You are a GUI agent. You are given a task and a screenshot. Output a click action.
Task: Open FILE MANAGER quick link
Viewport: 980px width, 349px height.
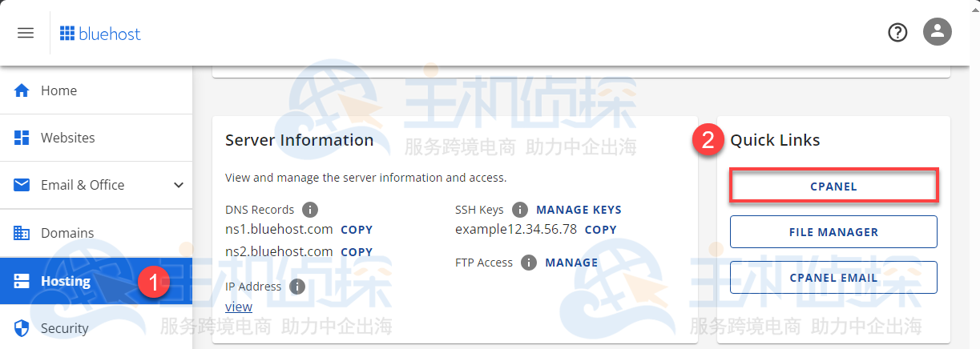pos(833,232)
